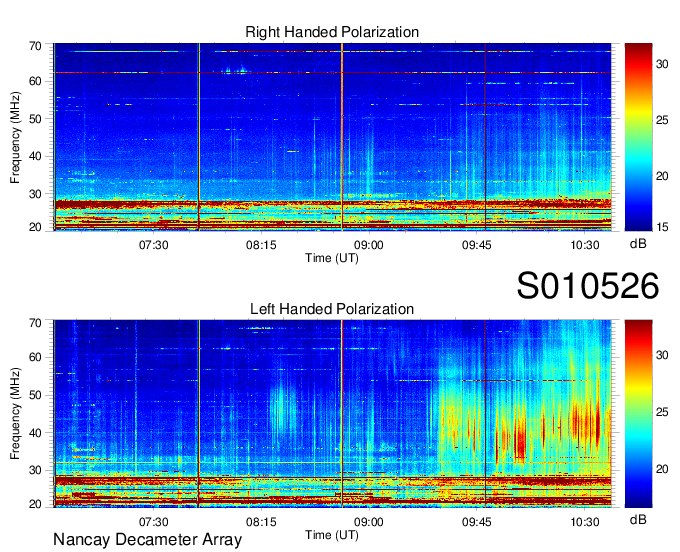Click the 'Left Handed Polarization' plot title
This screenshot has width=680, height=552.
click(332, 309)
